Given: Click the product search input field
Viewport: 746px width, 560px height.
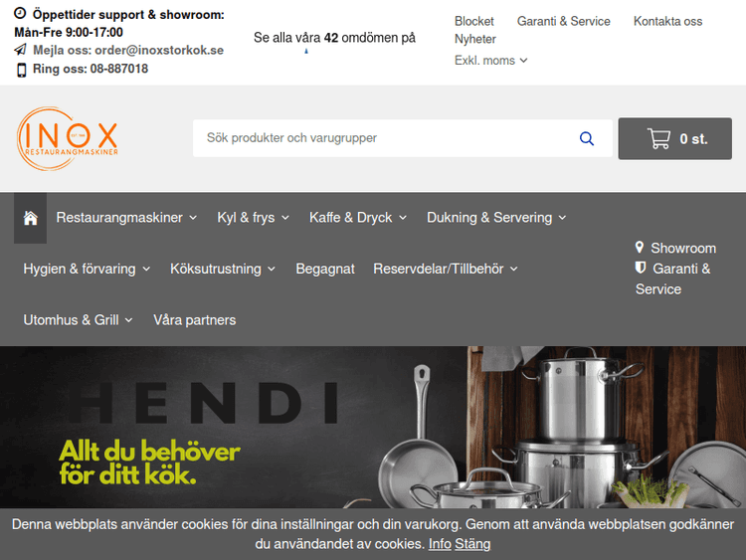Looking at the screenshot, I should [385, 138].
